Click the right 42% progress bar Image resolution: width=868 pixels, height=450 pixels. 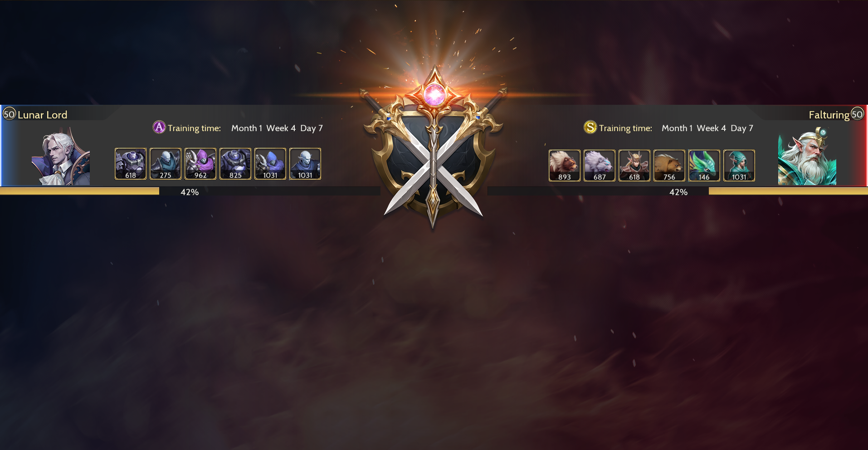pos(678,191)
